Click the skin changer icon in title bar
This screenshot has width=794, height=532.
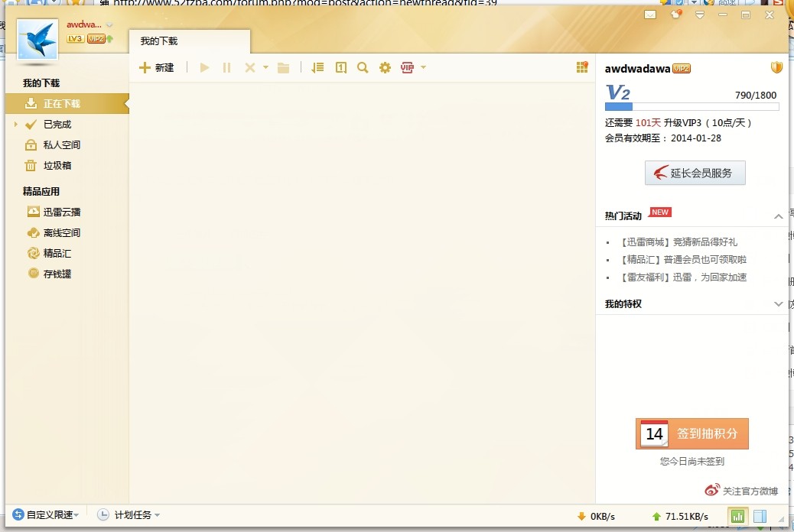pyautogui.click(x=676, y=15)
